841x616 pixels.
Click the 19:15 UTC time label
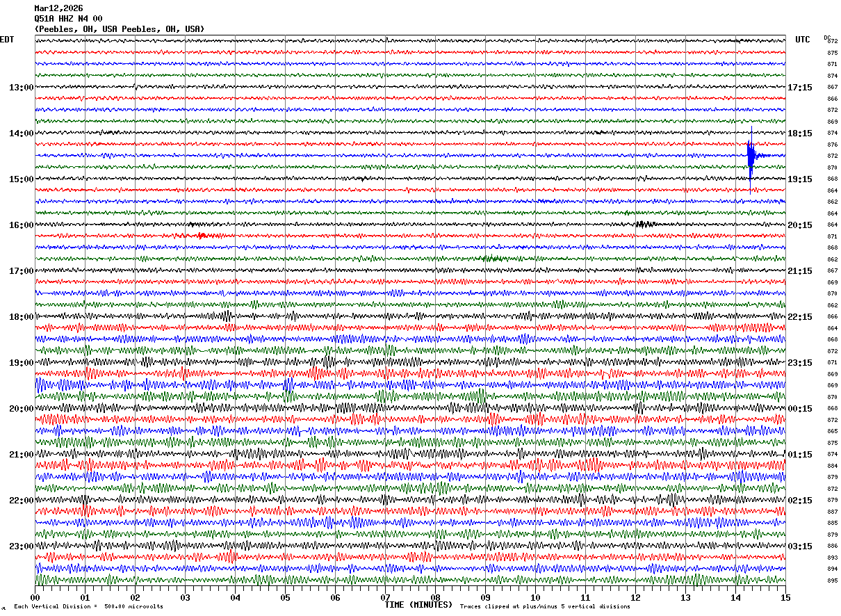pos(800,179)
